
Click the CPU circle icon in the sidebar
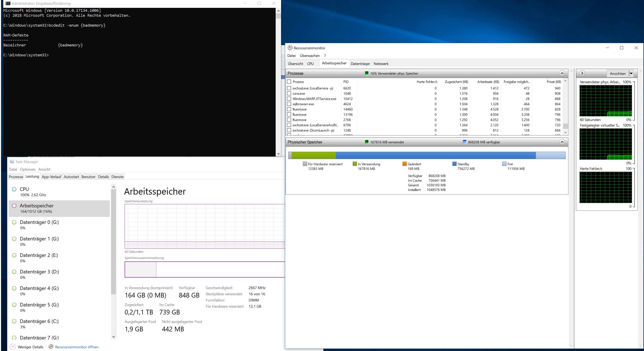(14, 189)
